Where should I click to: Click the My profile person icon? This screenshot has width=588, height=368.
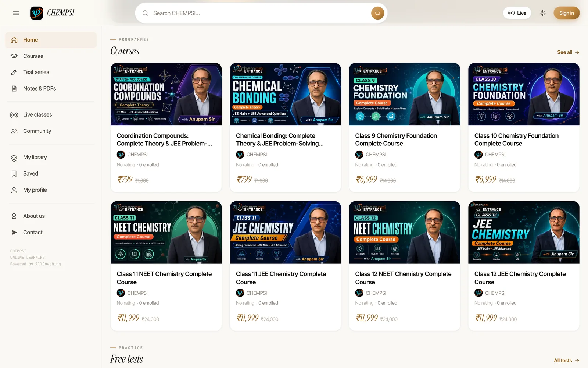(14, 190)
